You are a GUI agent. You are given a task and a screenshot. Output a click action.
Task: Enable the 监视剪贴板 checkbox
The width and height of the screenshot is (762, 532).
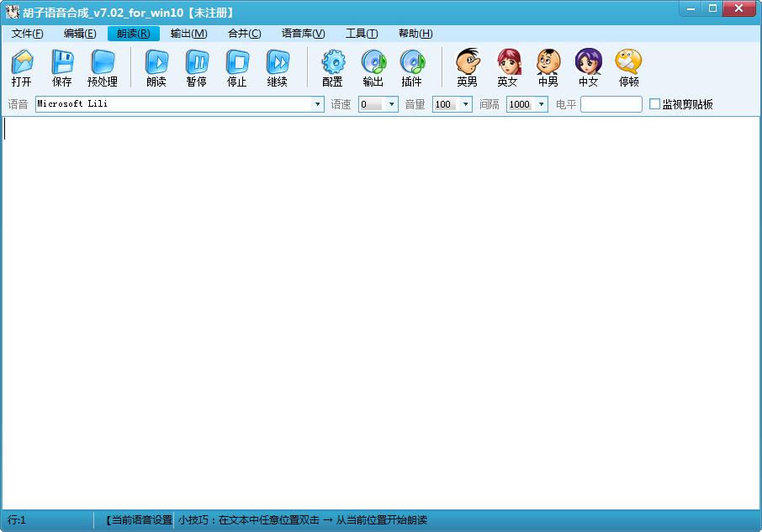tap(654, 104)
